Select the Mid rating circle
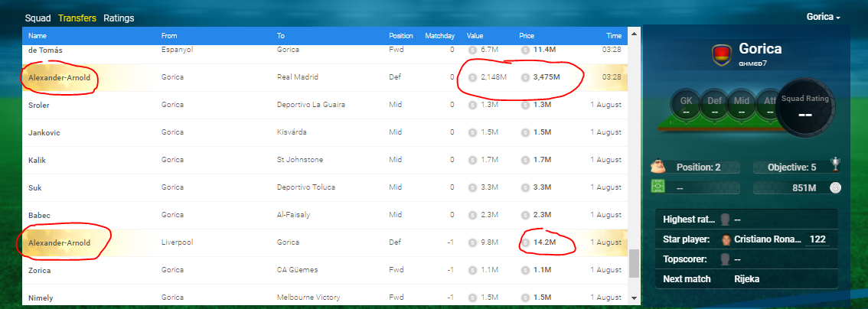Viewport: 868px width, 309px height. pyautogui.click(x=741, y=104)
